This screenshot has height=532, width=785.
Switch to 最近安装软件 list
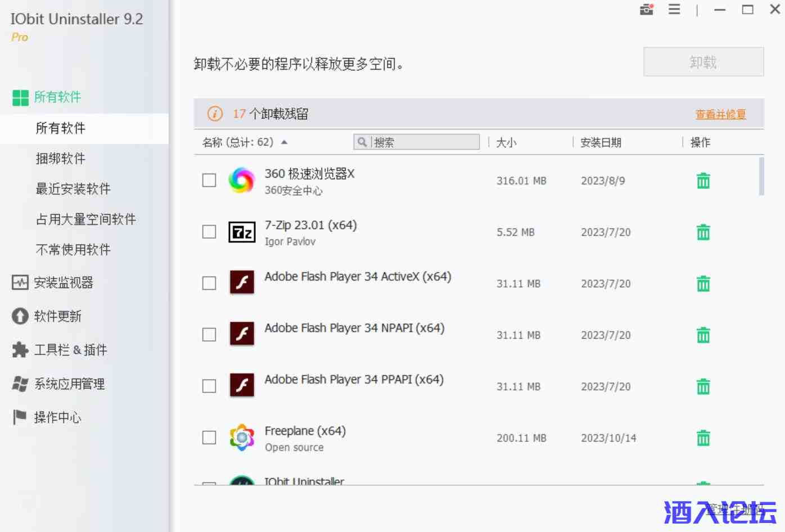coord(73,189)
